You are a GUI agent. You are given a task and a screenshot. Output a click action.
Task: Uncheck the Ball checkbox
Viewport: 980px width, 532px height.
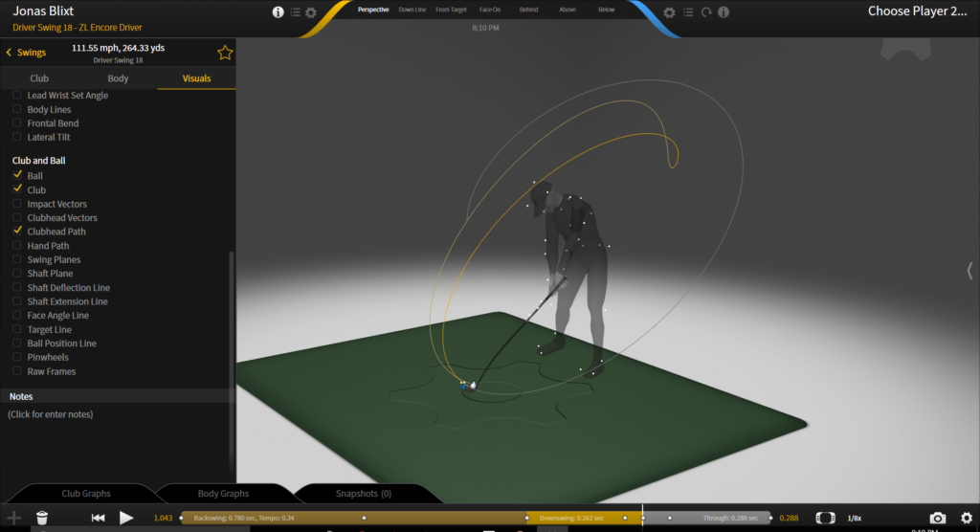pyautogui.click(x=17, y=176)
